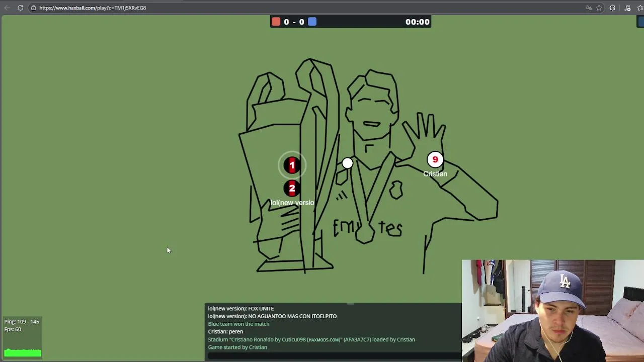Viewport: 644px width, 362px height.
Task: Click the red team square on scoreboard
Action: coord(276,22)
